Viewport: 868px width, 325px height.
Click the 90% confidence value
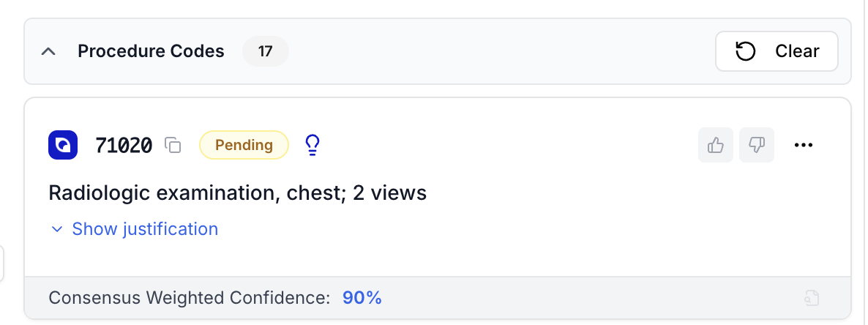coord(362,298)
